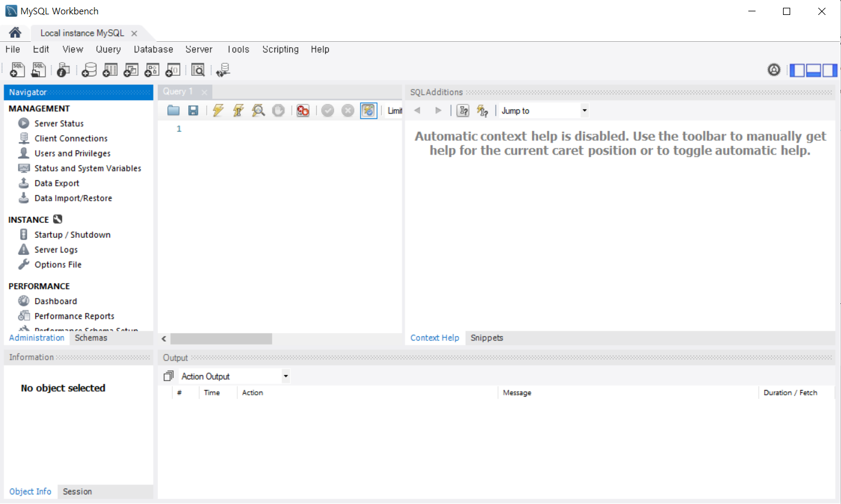Switch to the Context Help tab
Screen dimensions: 841x504
pyautogui.click(x=435, y=338)
